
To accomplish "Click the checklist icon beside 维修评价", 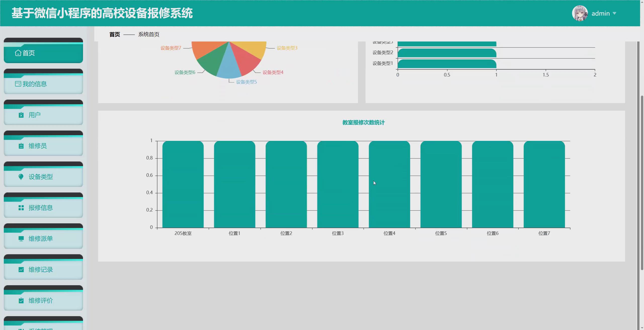I will pyautogui.click(x=21, y=301).
